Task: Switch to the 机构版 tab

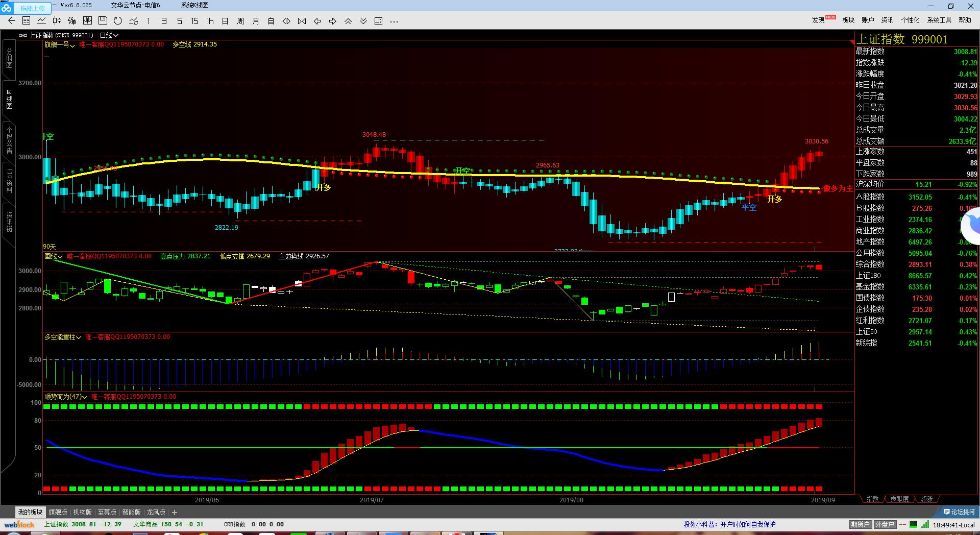Action: [x=82, y=512]
